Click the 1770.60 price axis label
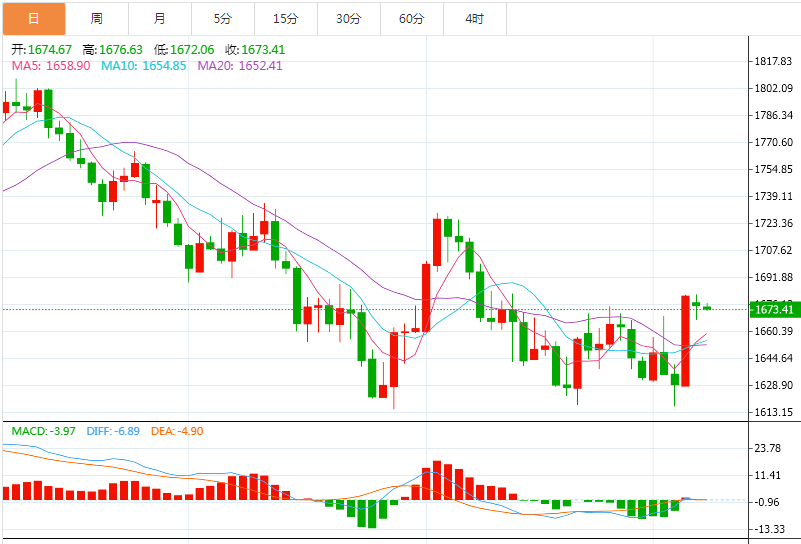801x544 pixels. (x=773, y=143)
